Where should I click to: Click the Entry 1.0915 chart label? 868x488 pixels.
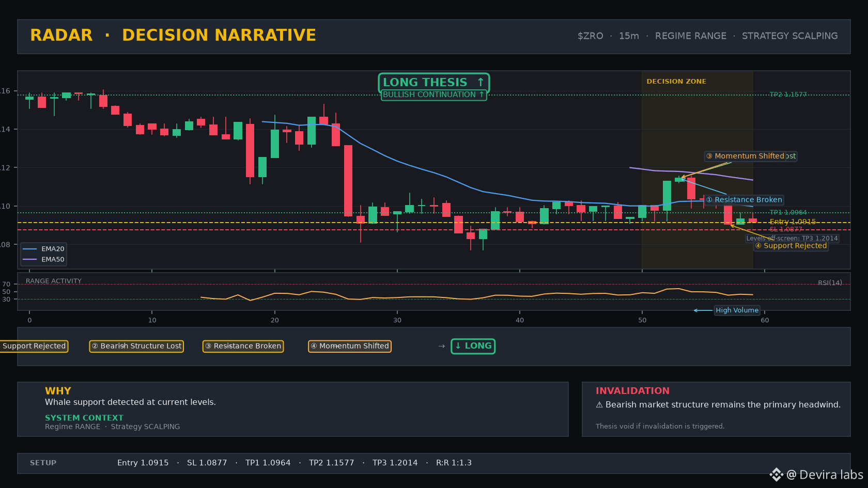pyautogui.click(x=793, y=222)
